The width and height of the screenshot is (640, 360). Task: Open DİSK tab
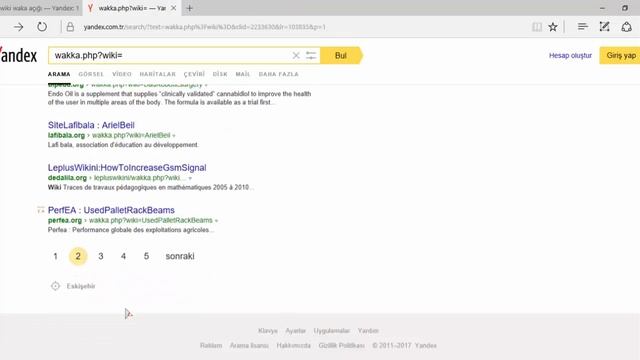[220, 74]
